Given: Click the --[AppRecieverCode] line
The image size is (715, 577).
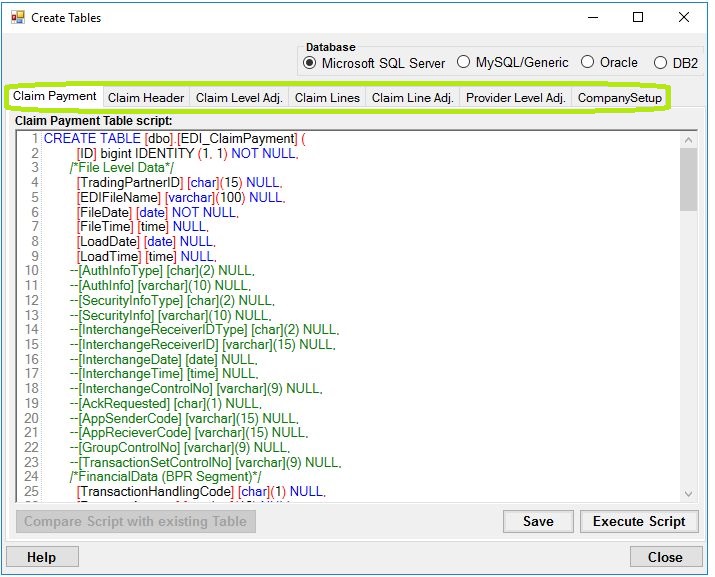Looking at the screenshot, I should (189, 432).
